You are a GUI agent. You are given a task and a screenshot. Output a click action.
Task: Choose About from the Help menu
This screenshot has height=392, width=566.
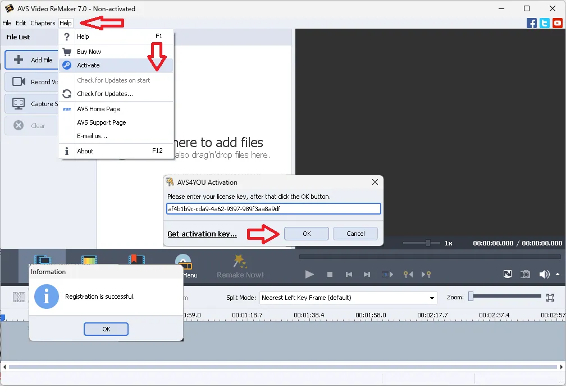click(x=85, y=151)
